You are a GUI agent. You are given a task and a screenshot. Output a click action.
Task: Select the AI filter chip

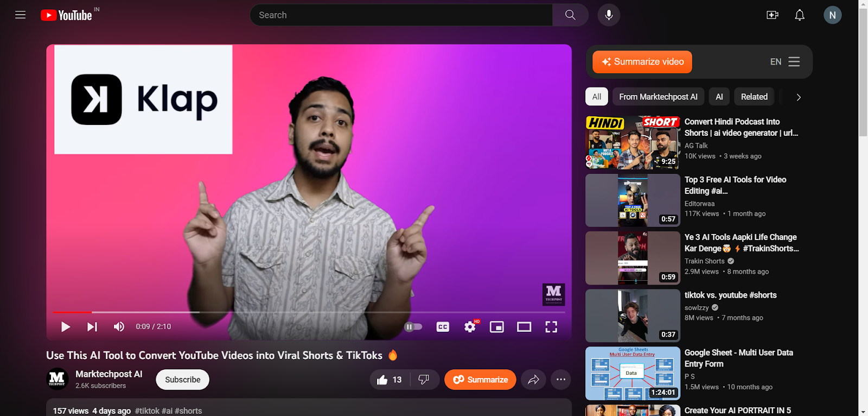pos(719,97)
